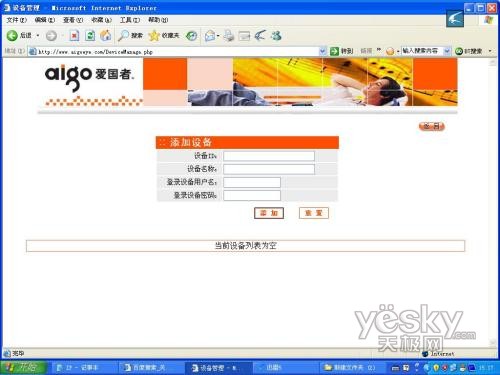Click the IE Back arrow button
Viewport: 500px width, 375px height.
click(12, 35)
